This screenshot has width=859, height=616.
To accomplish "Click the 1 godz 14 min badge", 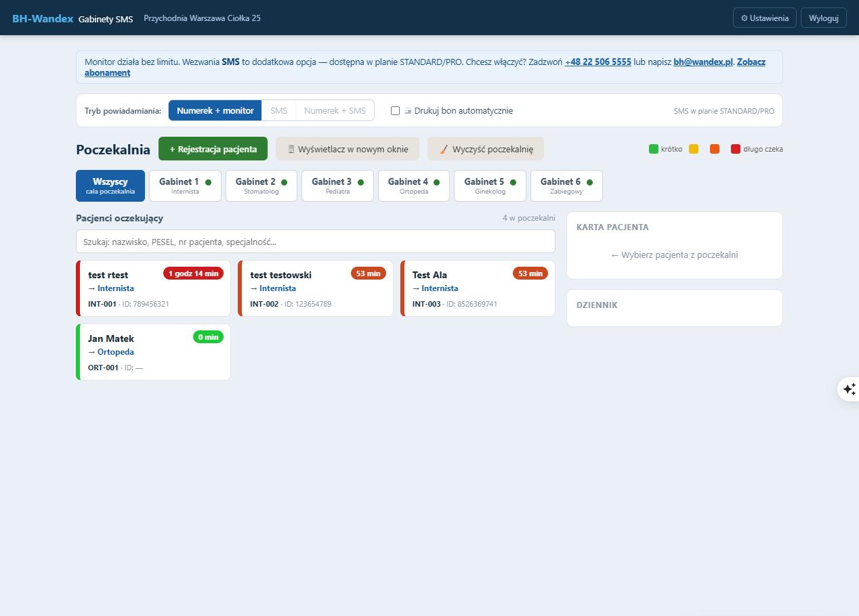I will point(194,273).
